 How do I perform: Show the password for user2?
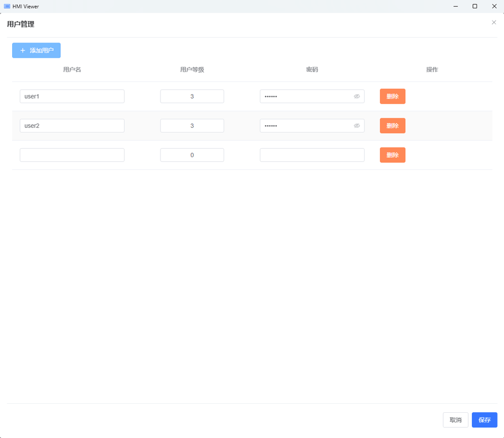[x=357, y=126]
